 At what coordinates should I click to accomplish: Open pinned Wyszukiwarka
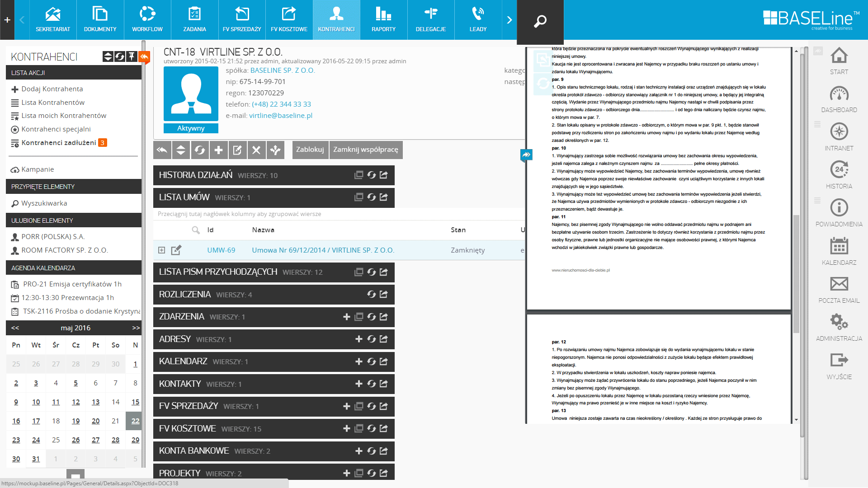(44, 203)
